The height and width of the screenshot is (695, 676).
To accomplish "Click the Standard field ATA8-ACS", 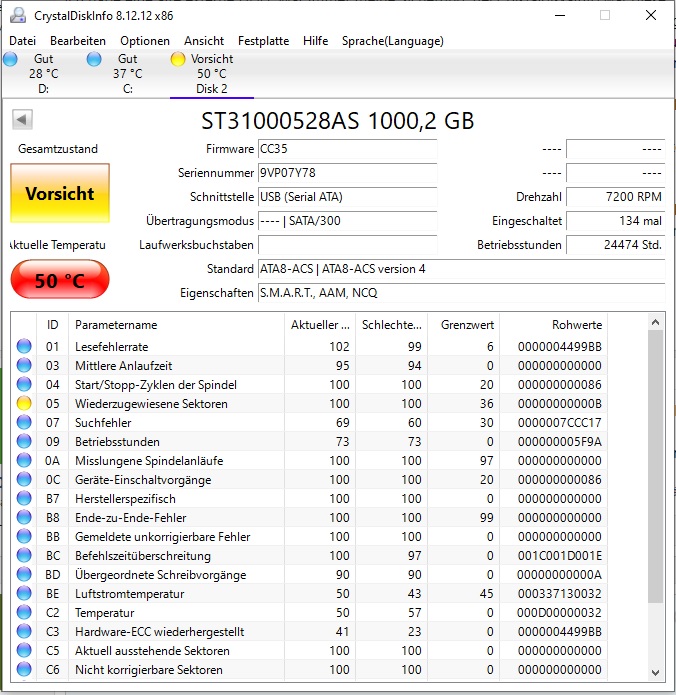I will pyautogui.click(x=461, y=269).
